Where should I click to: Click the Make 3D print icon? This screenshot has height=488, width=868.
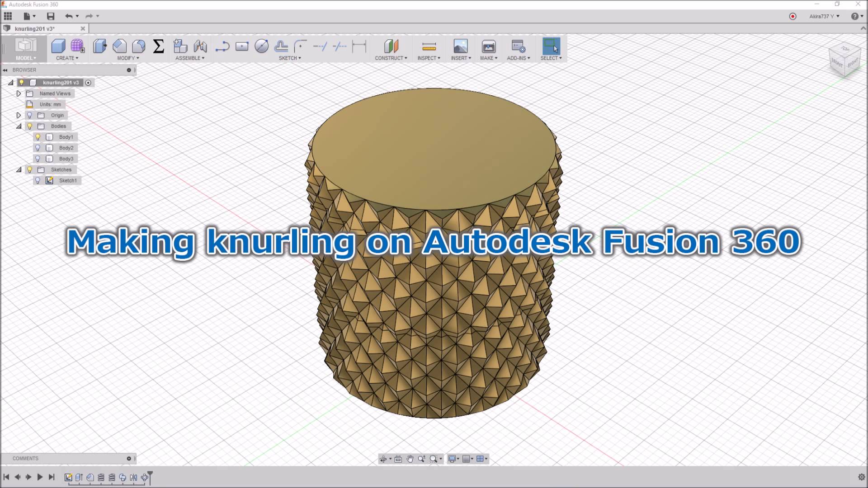pyautogui.click(x=489, y=46)
